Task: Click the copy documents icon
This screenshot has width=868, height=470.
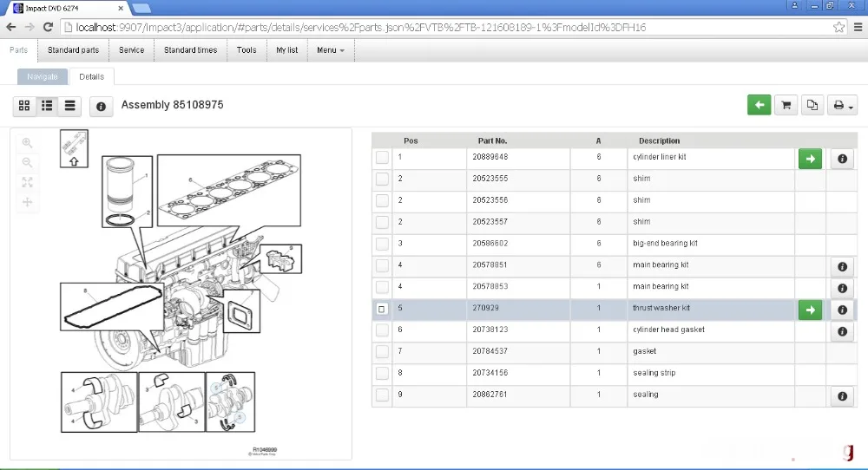Action: (812, 105)
